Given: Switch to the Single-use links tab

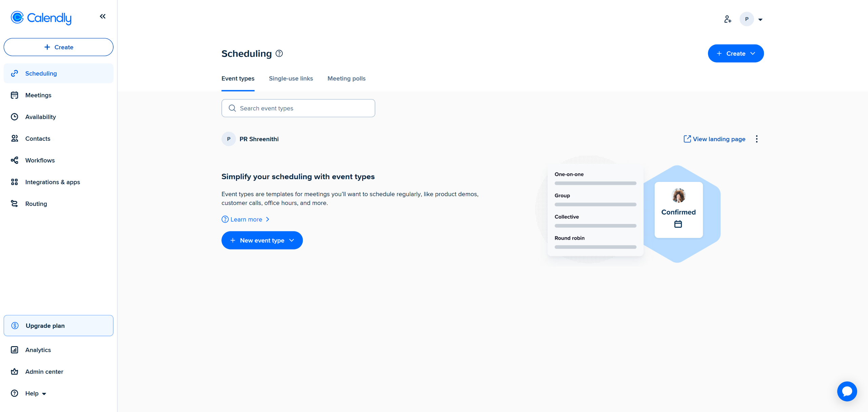Looking at the screenshot, I should coord(291,79).
